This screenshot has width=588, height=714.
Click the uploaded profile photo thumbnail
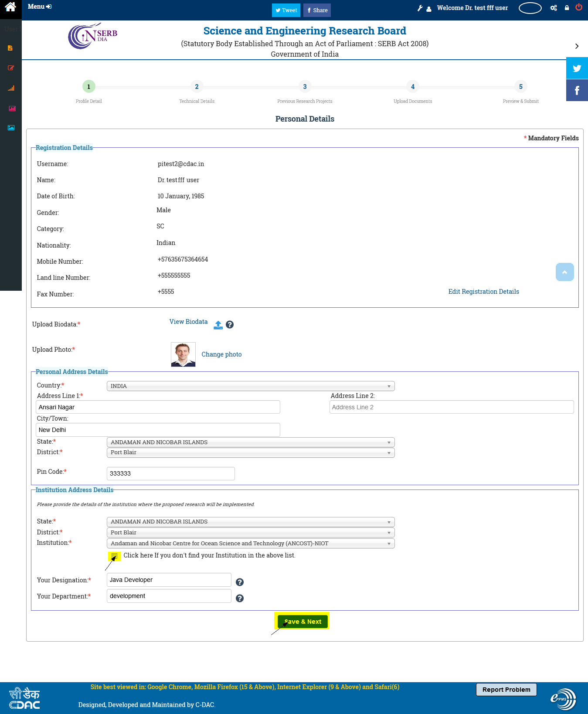[183, 354]
